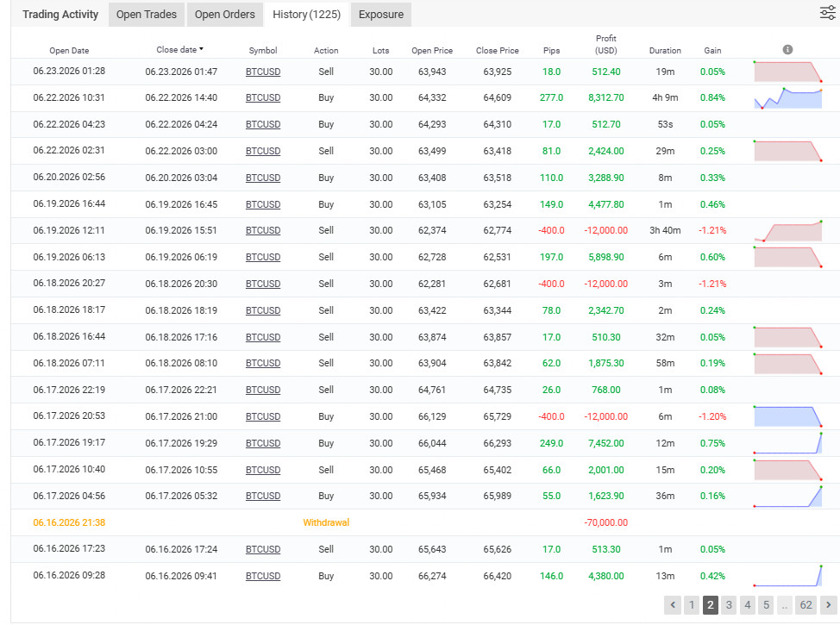This screenshot has height=625, width=840.
Task: Click gain value -1.20%
Action: pyautogui.click(x=712, y=416)
